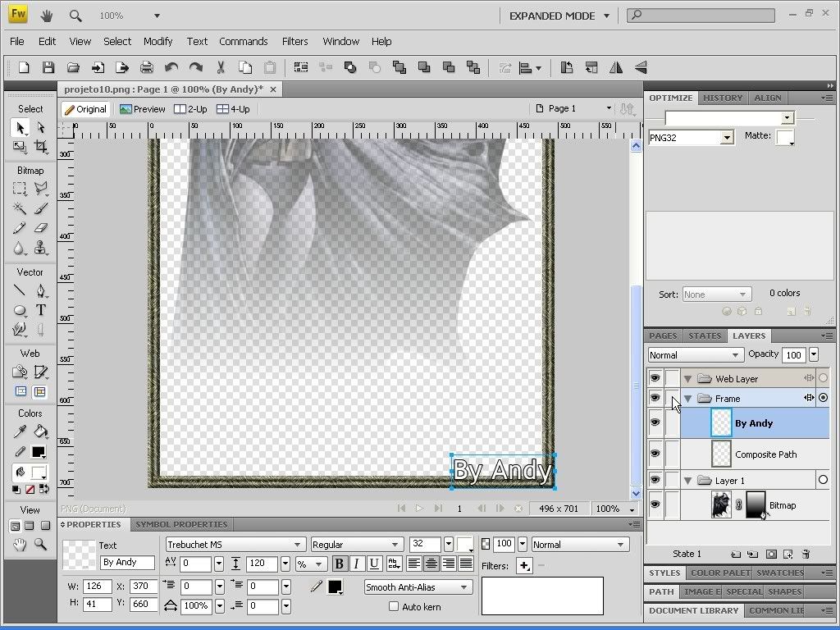Open the Filters menu

tap(294, 41)
